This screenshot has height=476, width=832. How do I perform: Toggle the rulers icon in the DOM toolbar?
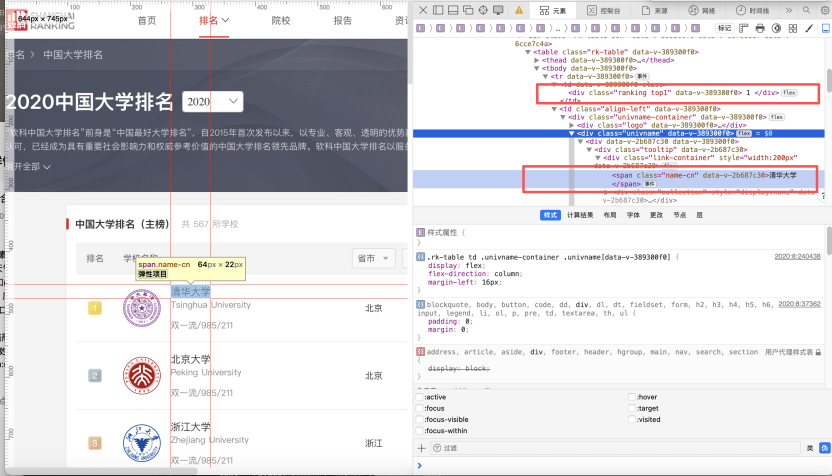click(744, 28)
